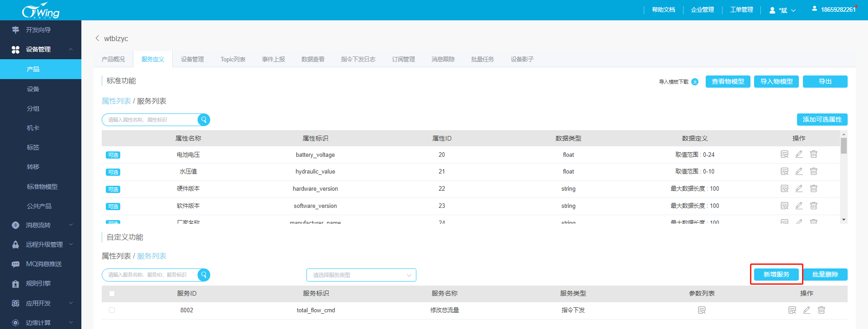
Task: View details of battery_voltage attribute
Action: [784, 155]
